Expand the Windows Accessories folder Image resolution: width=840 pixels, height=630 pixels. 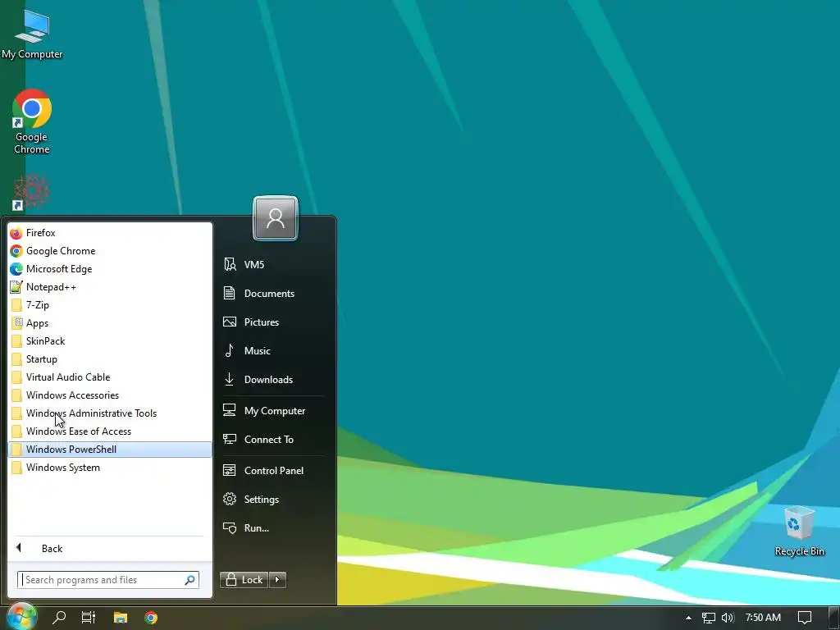click(x=110, y=395)
